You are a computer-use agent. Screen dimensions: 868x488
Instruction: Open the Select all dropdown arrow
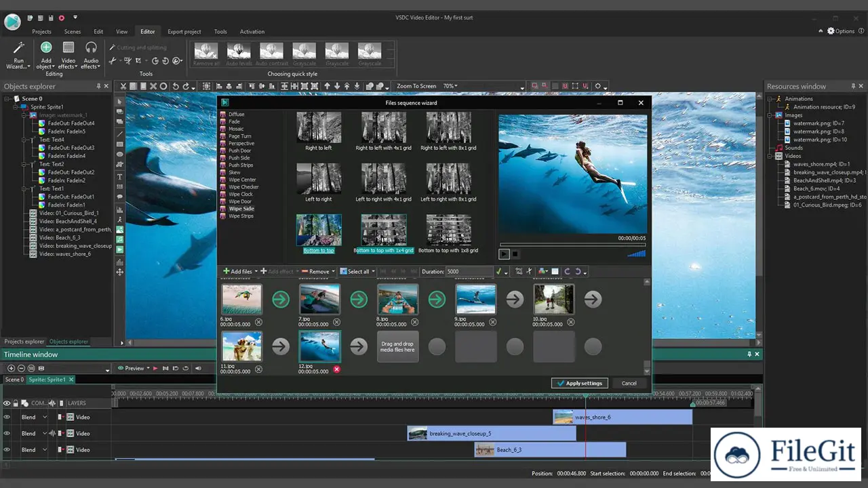click(373, 272)
